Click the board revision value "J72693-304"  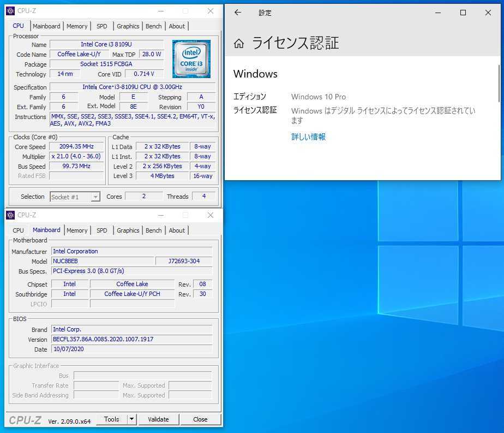pyautogui.click(x=184, y=261)
